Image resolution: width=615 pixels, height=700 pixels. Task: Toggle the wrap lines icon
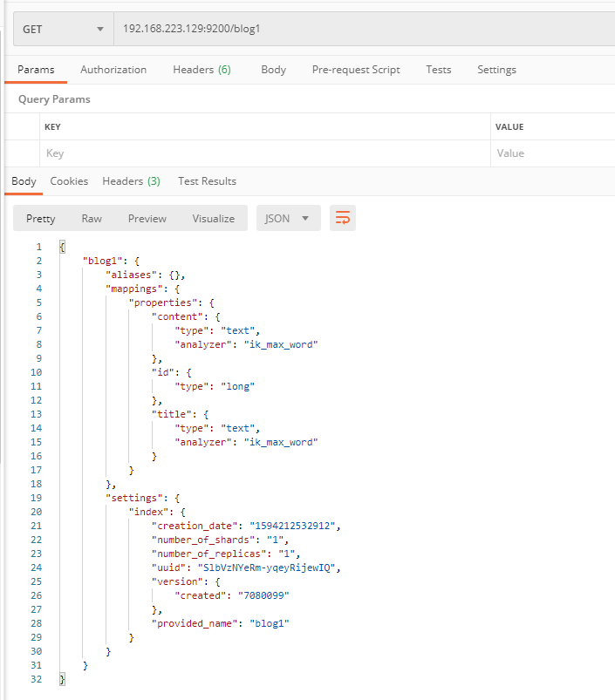(x=343, y=218)
